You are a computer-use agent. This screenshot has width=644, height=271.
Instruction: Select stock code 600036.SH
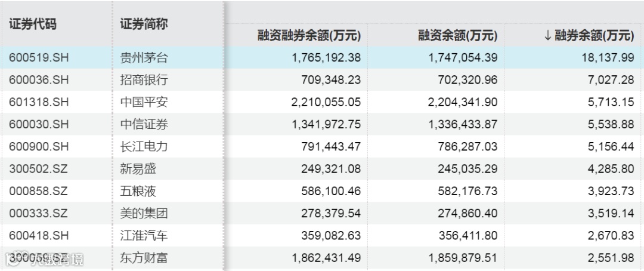tap(39, 80)
